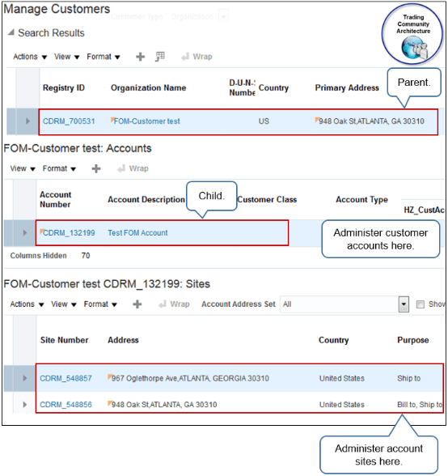This screenshot has width=448, height=476.
Task: Click the Account Type column header
Action: click(x=361, y=199)
